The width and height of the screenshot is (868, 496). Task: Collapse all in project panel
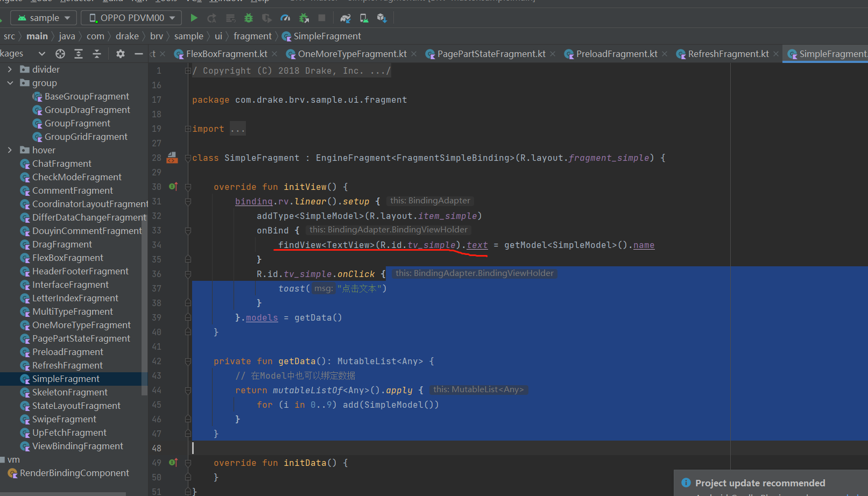97,53
